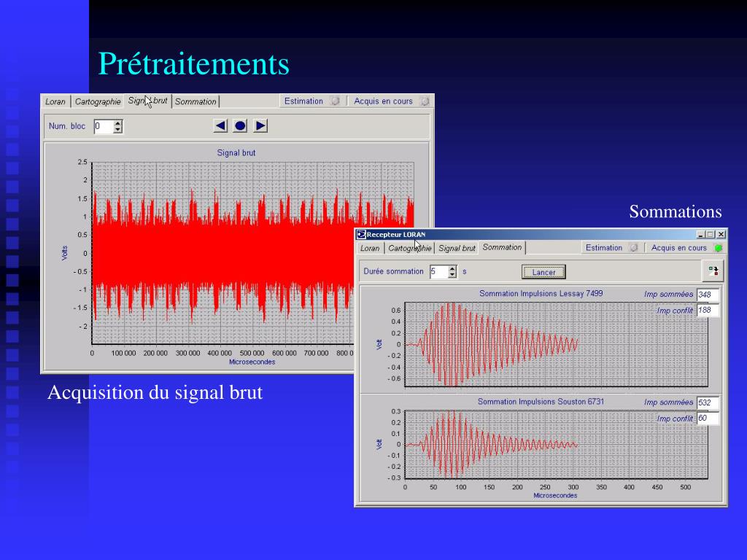Click the Num. bloc label

66,126
